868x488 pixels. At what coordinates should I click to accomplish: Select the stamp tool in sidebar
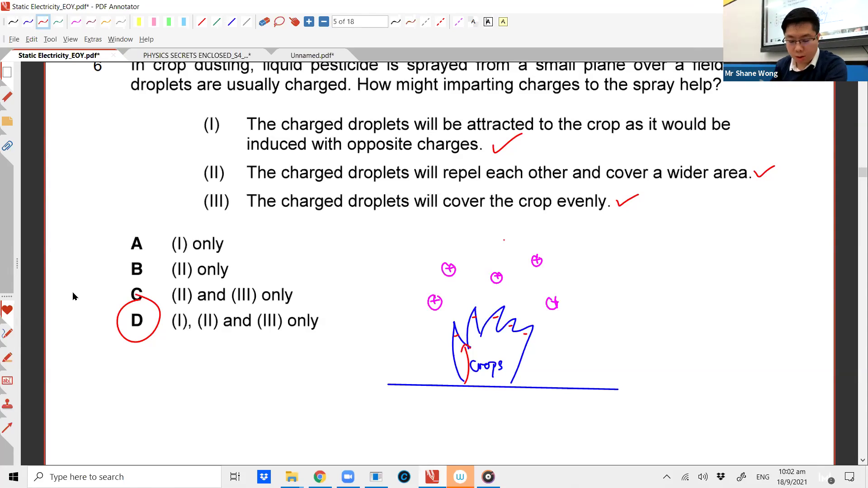click(x=7, y=404)
